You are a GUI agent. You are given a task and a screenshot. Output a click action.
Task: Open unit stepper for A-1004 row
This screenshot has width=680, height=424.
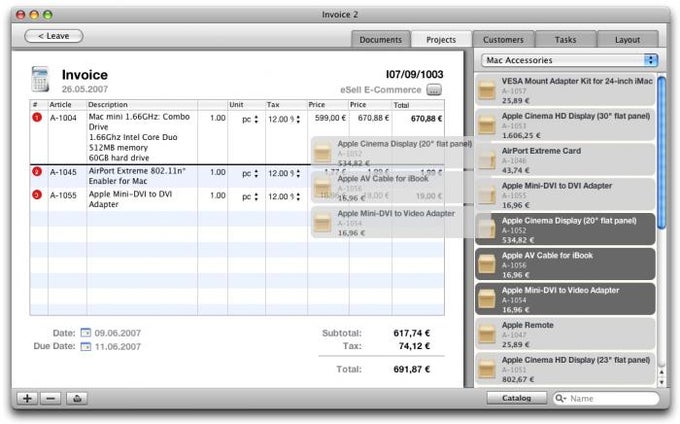[256, 119]
